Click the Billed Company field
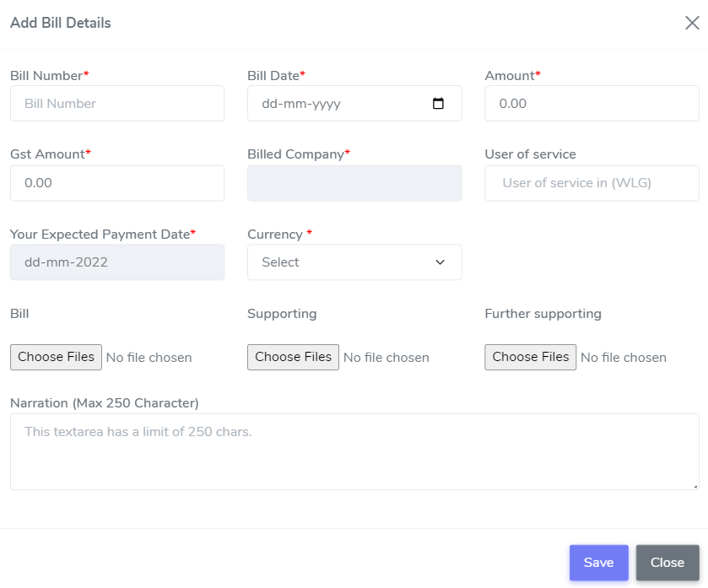This screenshot has height=588, width=708. (354, 183)
